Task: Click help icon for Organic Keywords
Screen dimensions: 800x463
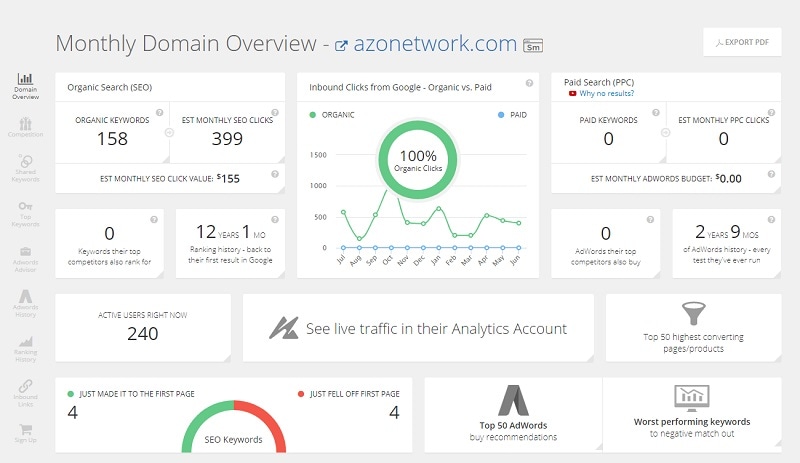Action: click(160, 113)
